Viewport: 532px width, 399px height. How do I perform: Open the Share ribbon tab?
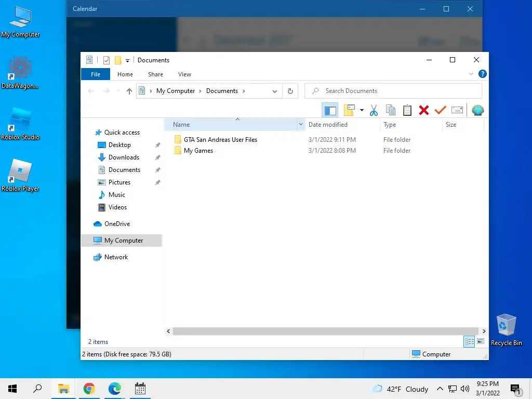[155, 74]
